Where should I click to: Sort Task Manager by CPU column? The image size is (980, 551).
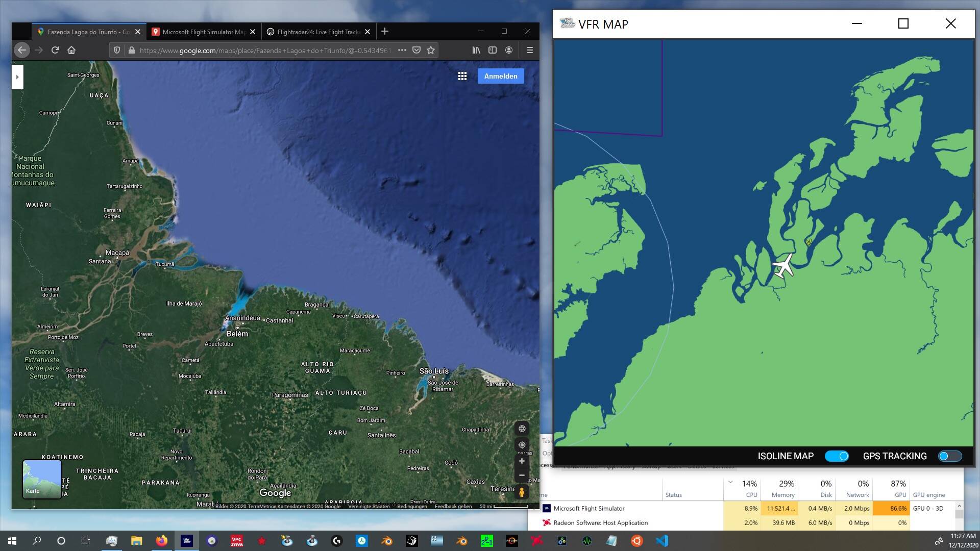coord(742,488)
